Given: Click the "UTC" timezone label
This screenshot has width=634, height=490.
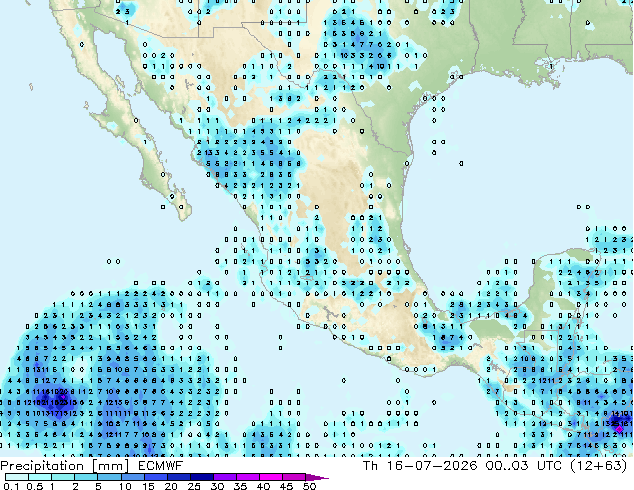Looking at the screenshot, I should pos(549,466).
